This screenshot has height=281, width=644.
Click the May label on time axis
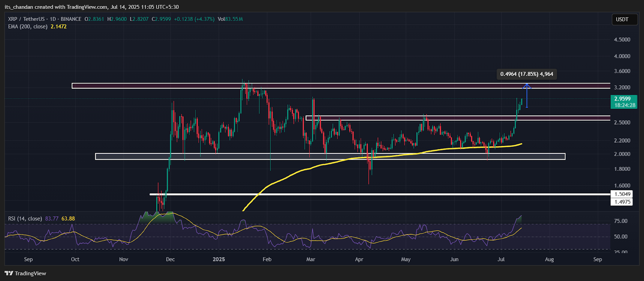406,259
